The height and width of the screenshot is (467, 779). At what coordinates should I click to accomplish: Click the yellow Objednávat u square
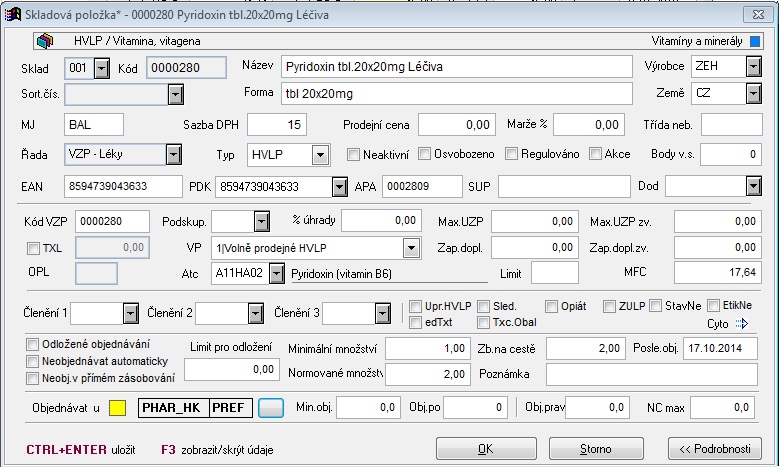click(116, 407)
